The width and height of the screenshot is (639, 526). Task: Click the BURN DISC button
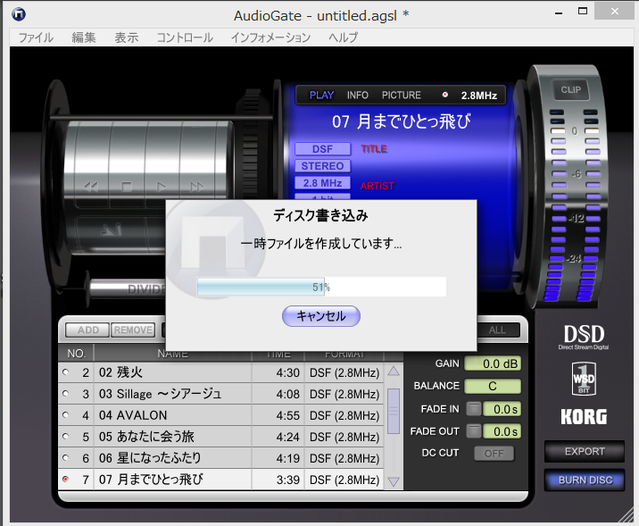584,480
